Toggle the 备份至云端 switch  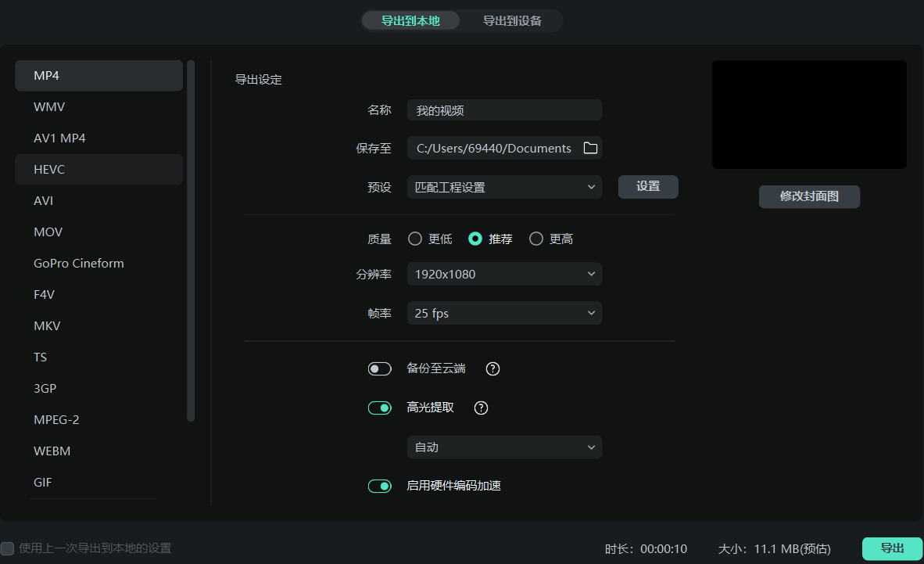click(x=379, y=368)
